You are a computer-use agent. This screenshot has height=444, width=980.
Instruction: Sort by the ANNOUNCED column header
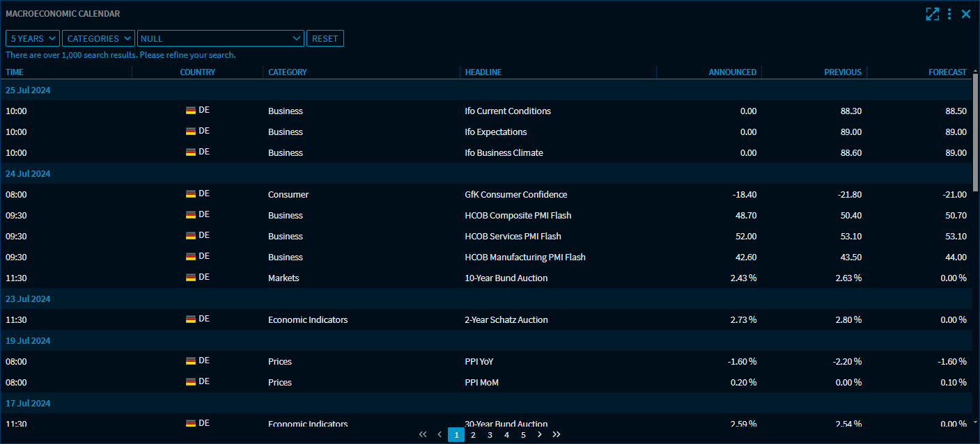[732, 72]
